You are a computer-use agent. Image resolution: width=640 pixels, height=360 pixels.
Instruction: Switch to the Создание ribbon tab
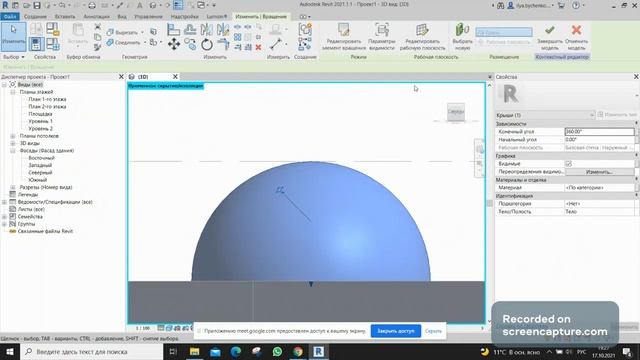35,17
